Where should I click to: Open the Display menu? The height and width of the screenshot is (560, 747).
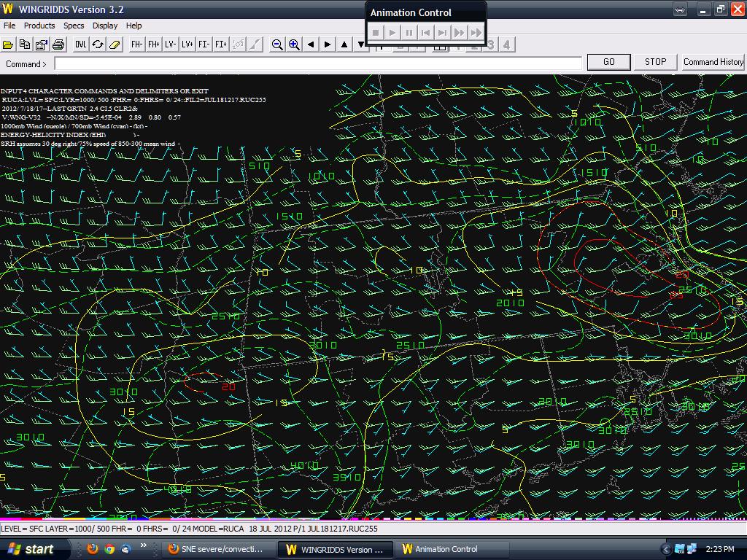tap(105, 26)
